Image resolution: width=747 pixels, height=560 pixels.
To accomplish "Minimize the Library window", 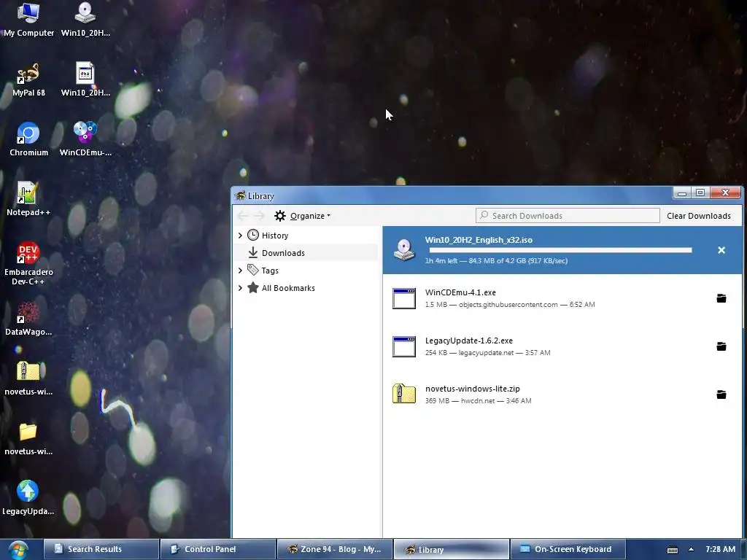I will point(682,192).
